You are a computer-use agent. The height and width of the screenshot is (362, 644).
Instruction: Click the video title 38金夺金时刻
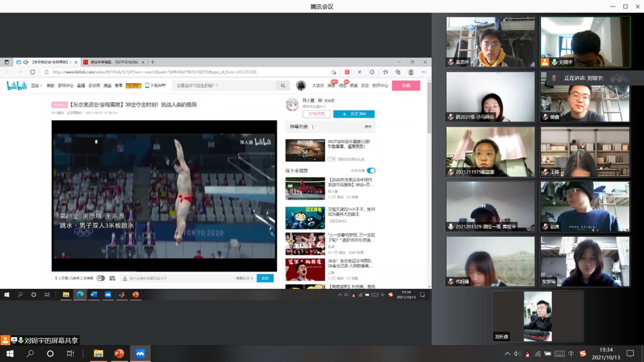132,104
